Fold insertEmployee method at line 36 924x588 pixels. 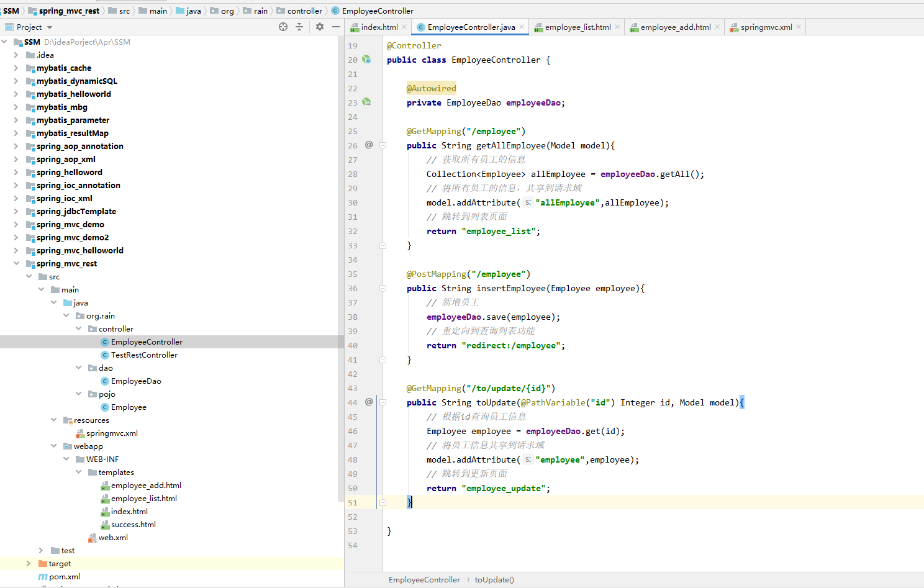[x=383, y=288]
